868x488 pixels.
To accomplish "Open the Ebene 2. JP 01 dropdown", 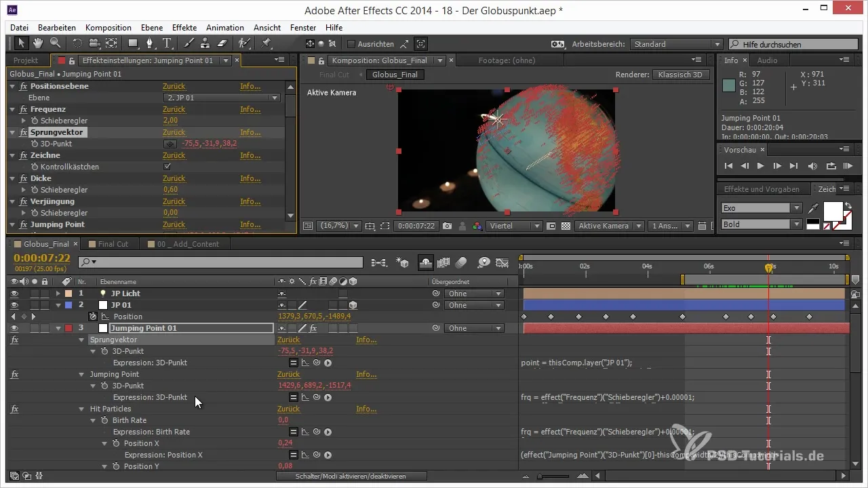I will [x=222, y=98].
